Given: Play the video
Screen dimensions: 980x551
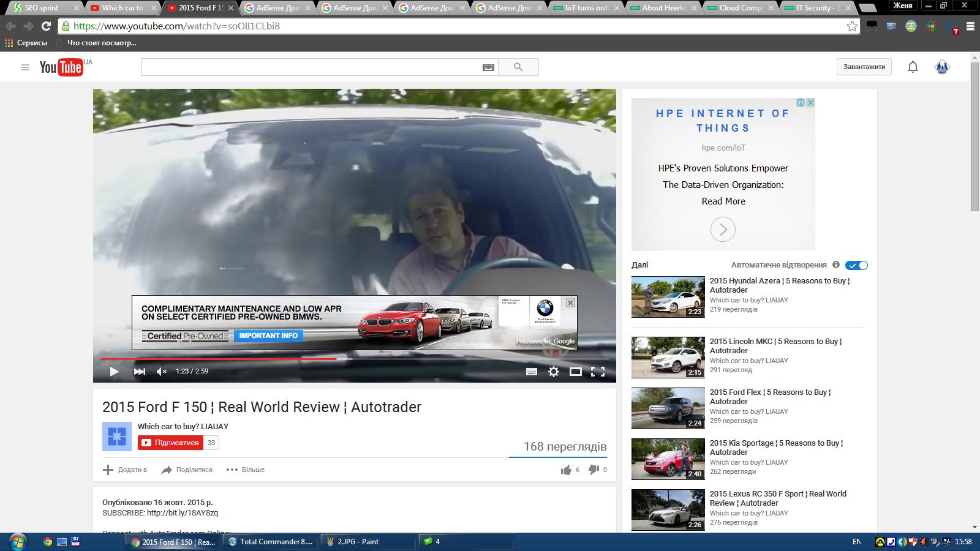Looking at the screenshot, I should pyautogui.click(x=114, y=371).
